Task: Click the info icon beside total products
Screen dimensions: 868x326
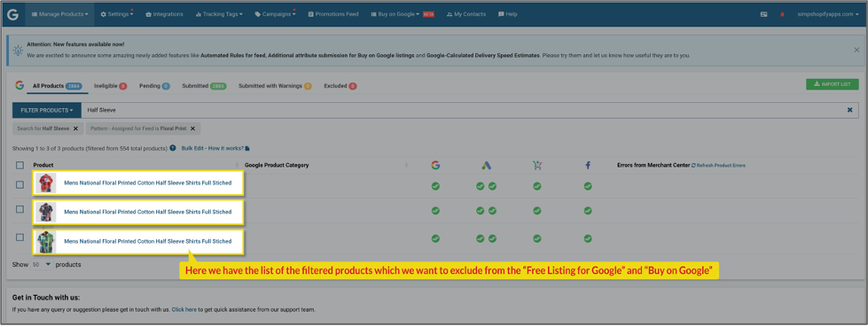Action: point(173,148)
